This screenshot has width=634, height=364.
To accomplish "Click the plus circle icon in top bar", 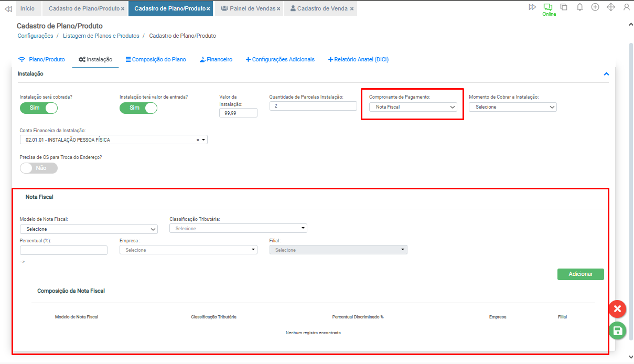I will pyautogui.click(x=595, y=7).
